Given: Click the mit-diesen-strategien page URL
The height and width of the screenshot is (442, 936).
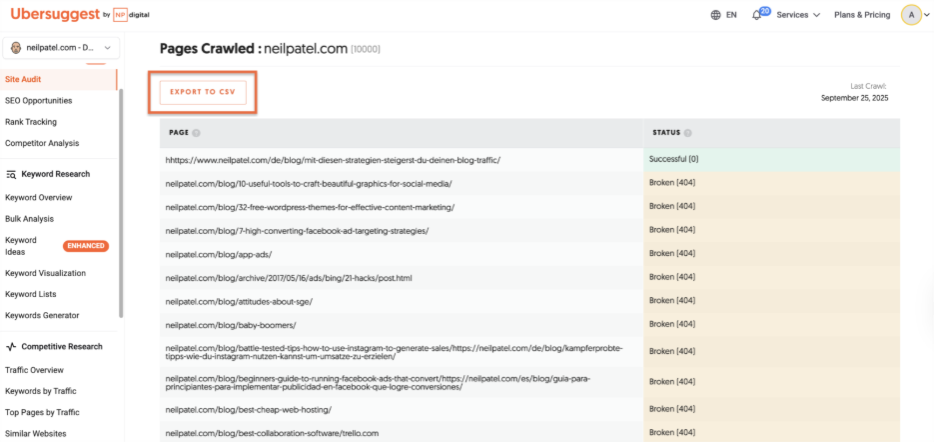Looking at the screenshot, I should [332, 160].
